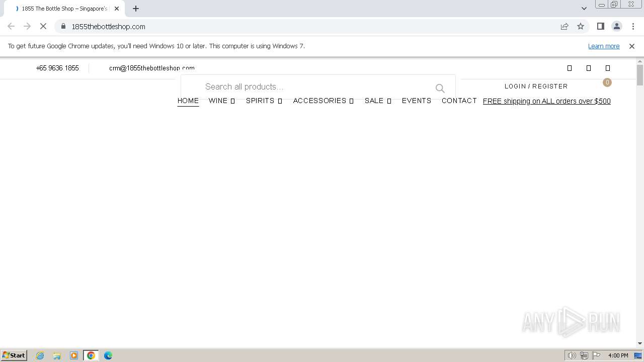
Task: Click the middle social icon in top bar
Action: click(x=589, y=68)
